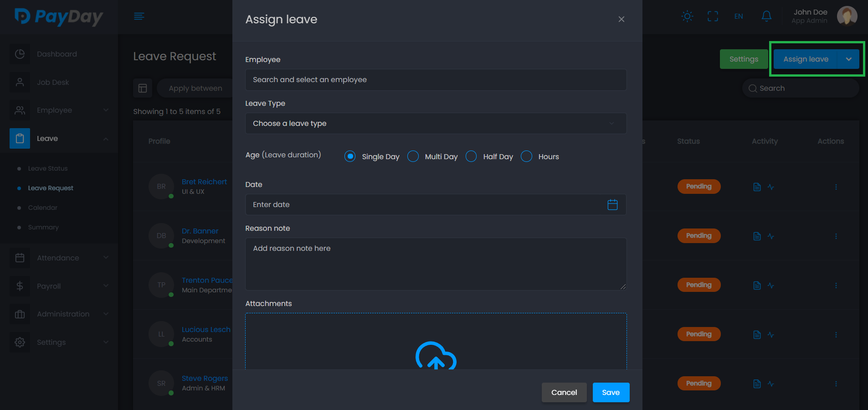868x410 pixels.
Task: Select the Half Day leave duration
Action: (x=472, y=156)
